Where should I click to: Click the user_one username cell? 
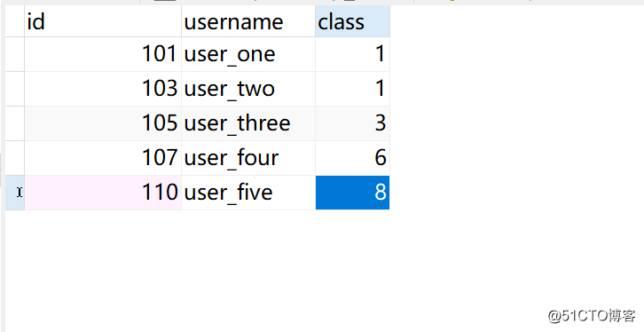[248, 54]
